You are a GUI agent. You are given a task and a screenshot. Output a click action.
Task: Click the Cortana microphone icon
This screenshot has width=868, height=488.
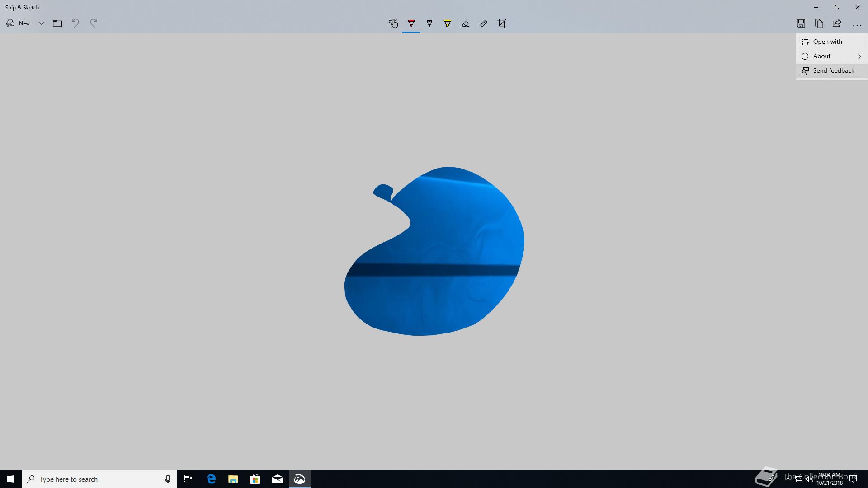point(168,479)
